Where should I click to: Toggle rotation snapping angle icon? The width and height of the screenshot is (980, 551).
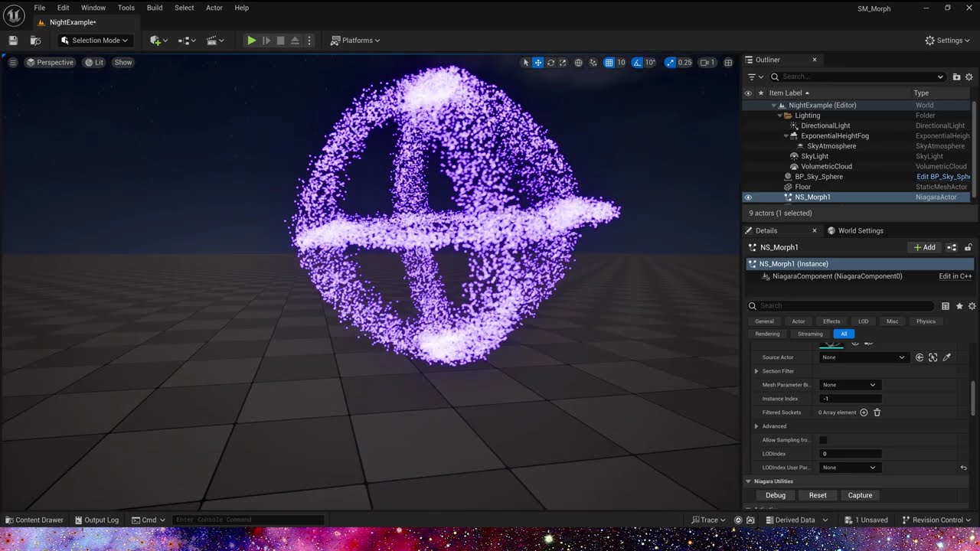click(637, 63)
